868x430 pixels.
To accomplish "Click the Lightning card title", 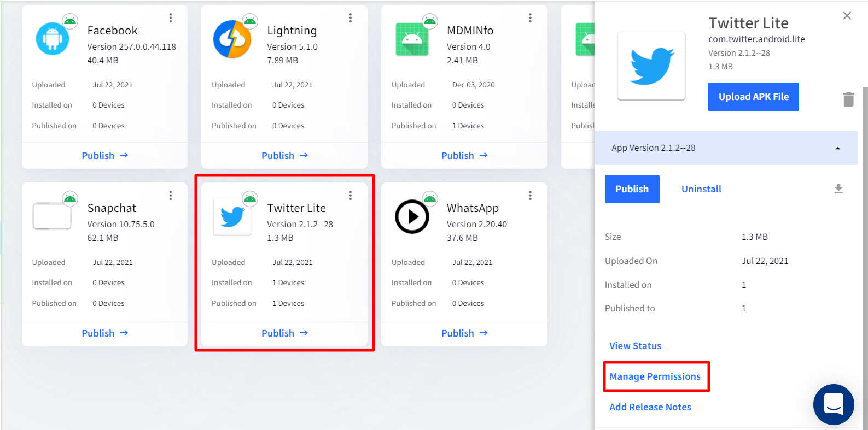I will click(292, 31).
